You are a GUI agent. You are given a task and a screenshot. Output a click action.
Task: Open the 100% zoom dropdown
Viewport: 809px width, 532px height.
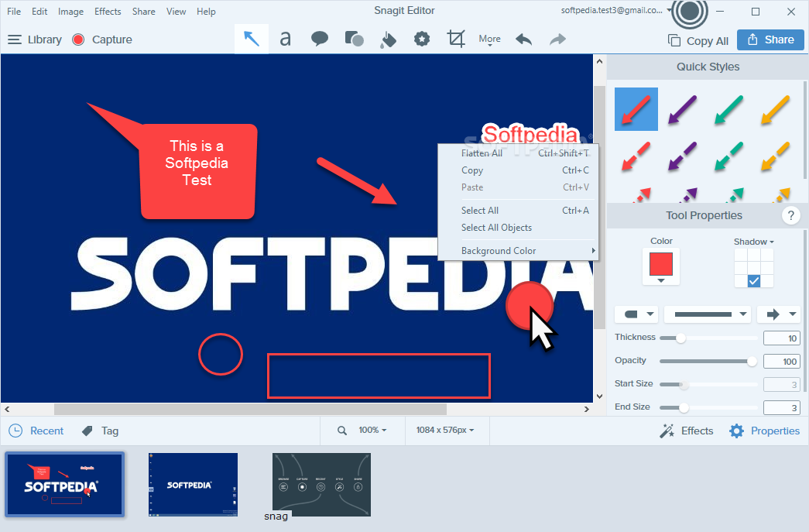(372, 430)
